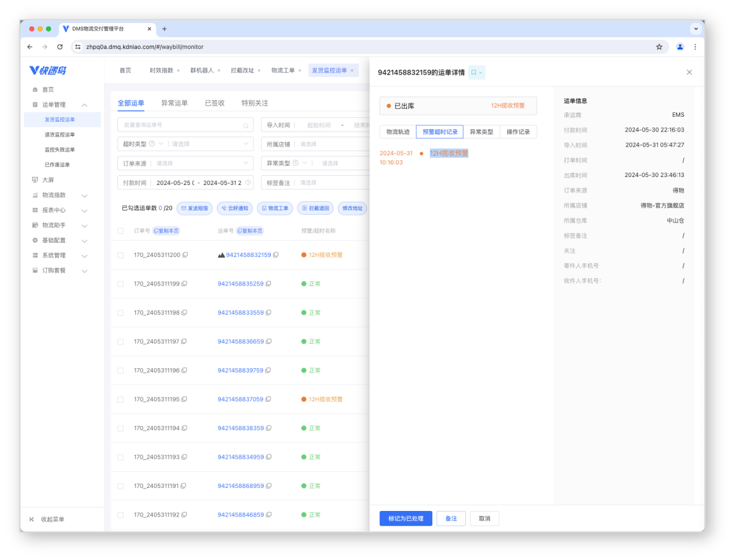733x560 pixels.
Task: Close the waybill detail drawer
Action: coord(689,73)
